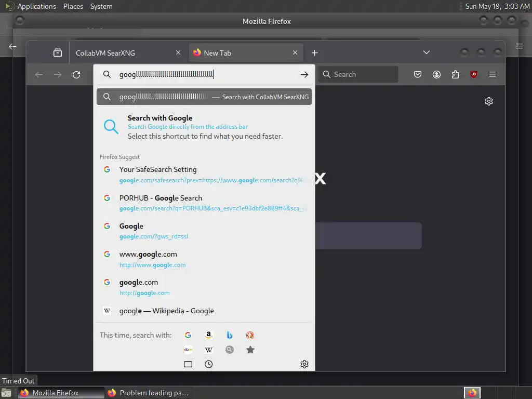Image resolution: width=532 pixels, height=399 pixels.
Task: Open the System menu
Action: click(x=101, y=6)
